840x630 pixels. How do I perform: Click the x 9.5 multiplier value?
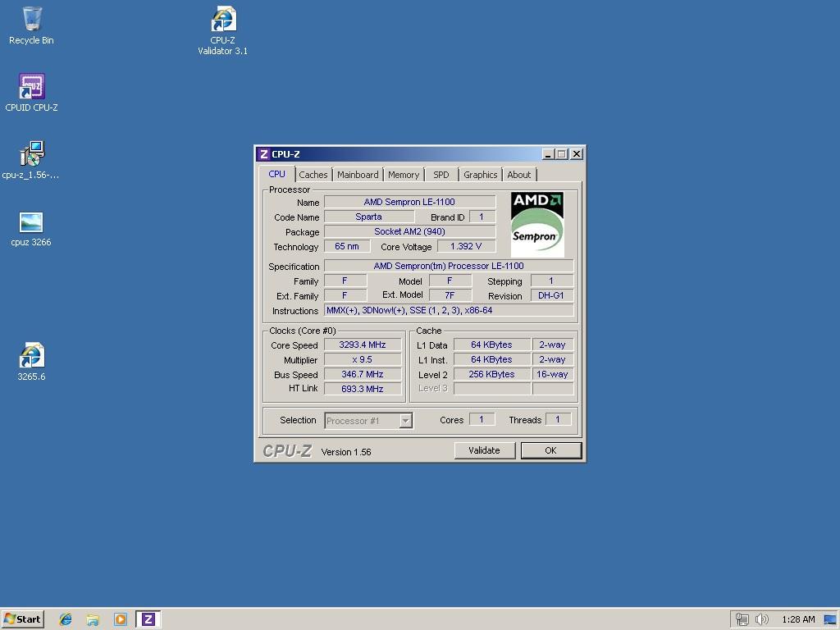tap(363, 359)
